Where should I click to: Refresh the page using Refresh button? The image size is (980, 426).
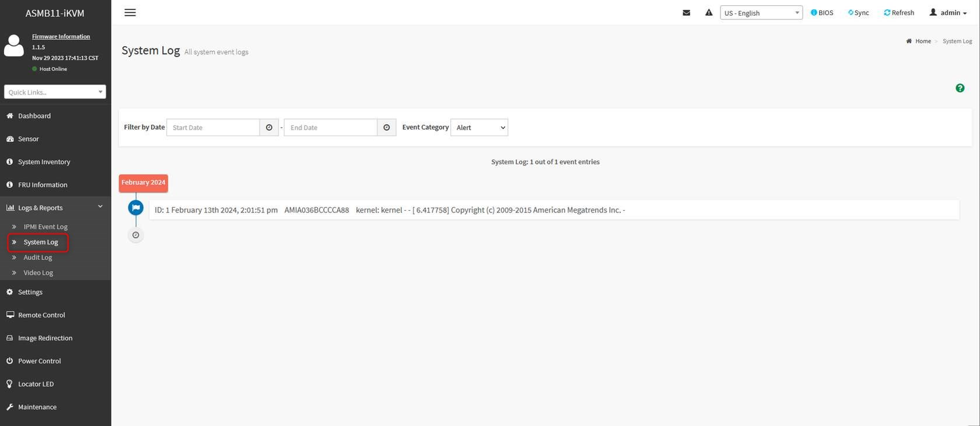coord(899,13)
